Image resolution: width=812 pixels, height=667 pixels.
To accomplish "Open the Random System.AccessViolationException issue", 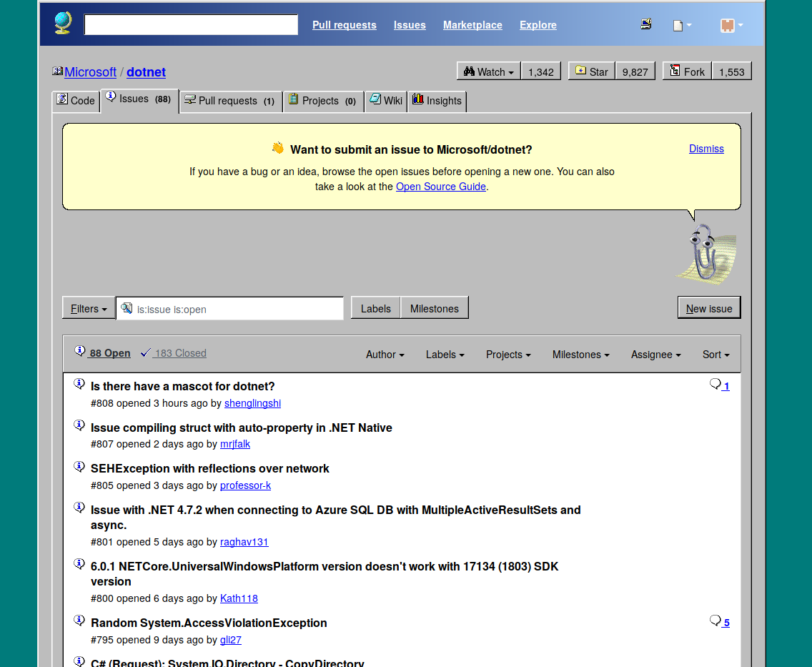I will tap(209, 623).
